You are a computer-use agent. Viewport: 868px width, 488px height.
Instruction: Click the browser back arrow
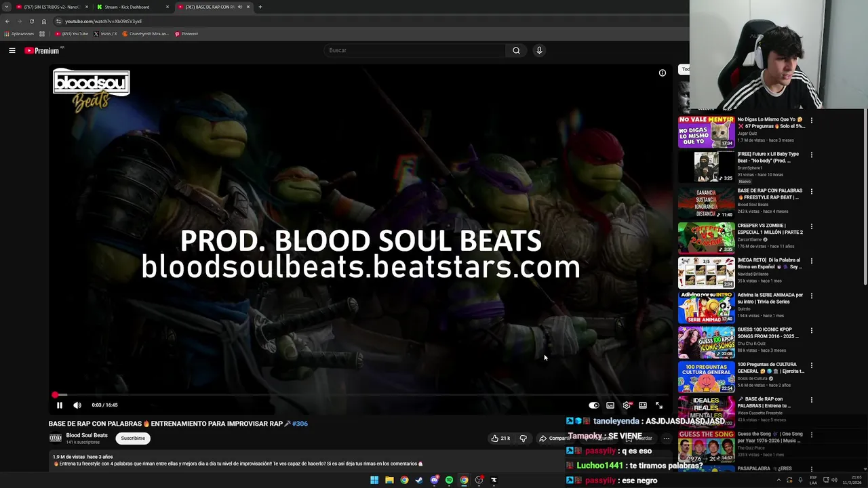[7, 21]
